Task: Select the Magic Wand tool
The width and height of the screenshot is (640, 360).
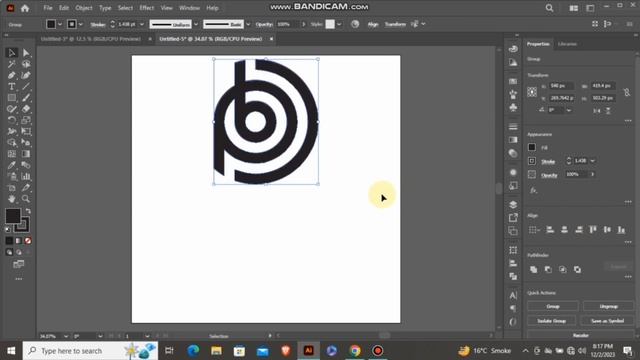Action: [x=11, y=64]
